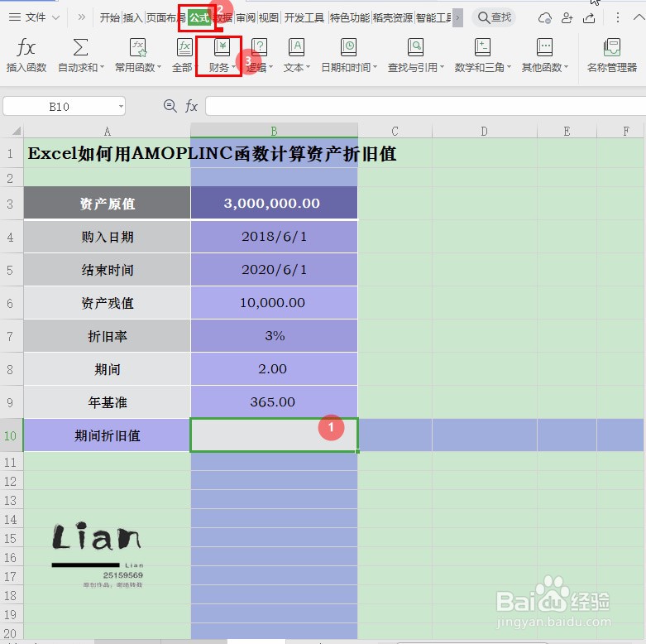Image resolution: width=646 pixels, height=644 pixels.
Task: Click into the formula bar input
Action: click(x=426, y=107)
